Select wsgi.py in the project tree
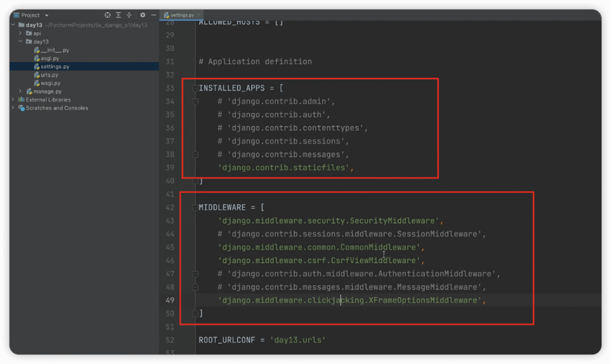Viewport: 611px width, 364px height. [x=50, y=83]
